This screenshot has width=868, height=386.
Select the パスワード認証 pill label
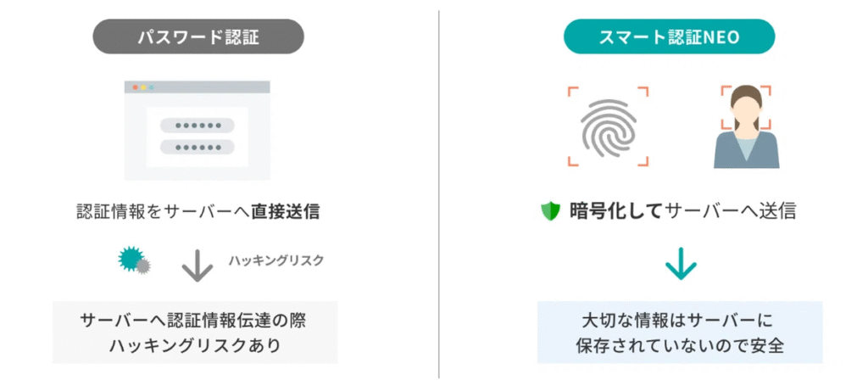pos(197,37)
